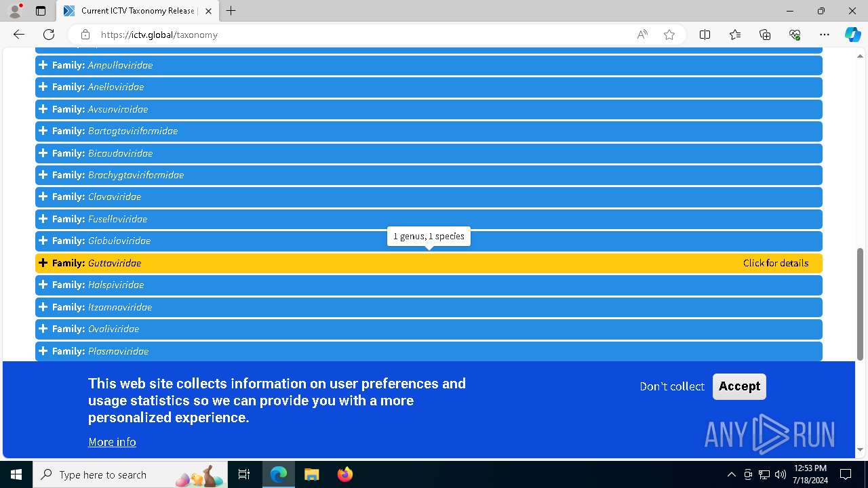Viewport: 868px width, 488px height.
Task: Refresh the current page
Action: coord(49,35)
